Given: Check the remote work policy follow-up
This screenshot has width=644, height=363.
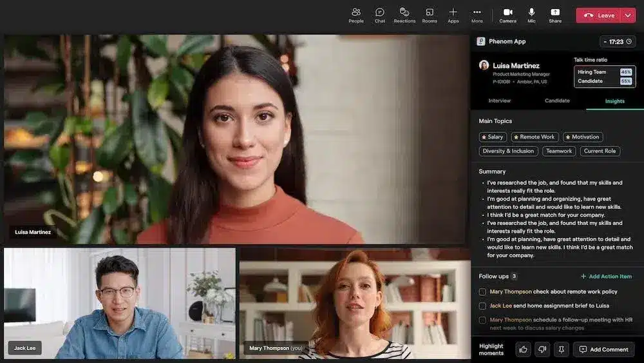Looking at the screenshot, I should 482,292.
